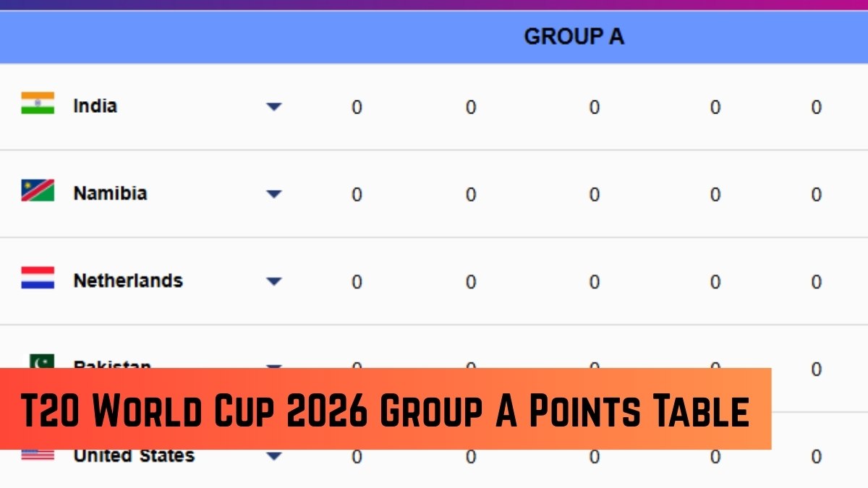Expand the United States row arrow

click(273, 457)
